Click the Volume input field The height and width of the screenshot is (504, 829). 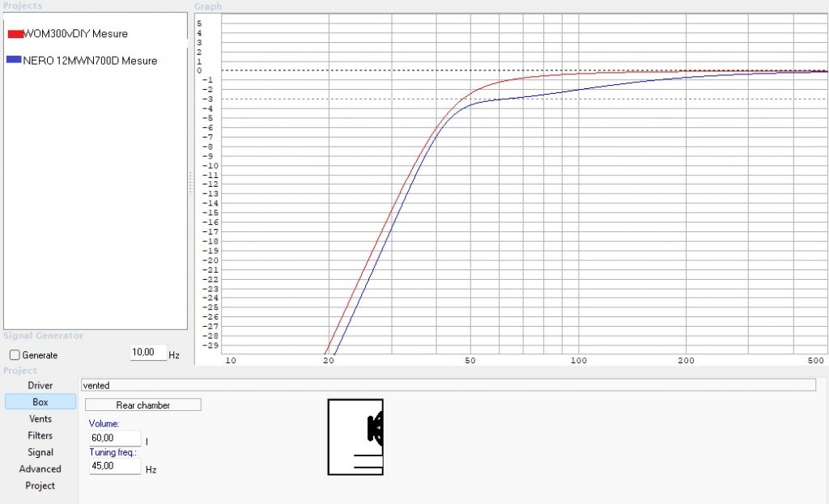click(114, 438)
